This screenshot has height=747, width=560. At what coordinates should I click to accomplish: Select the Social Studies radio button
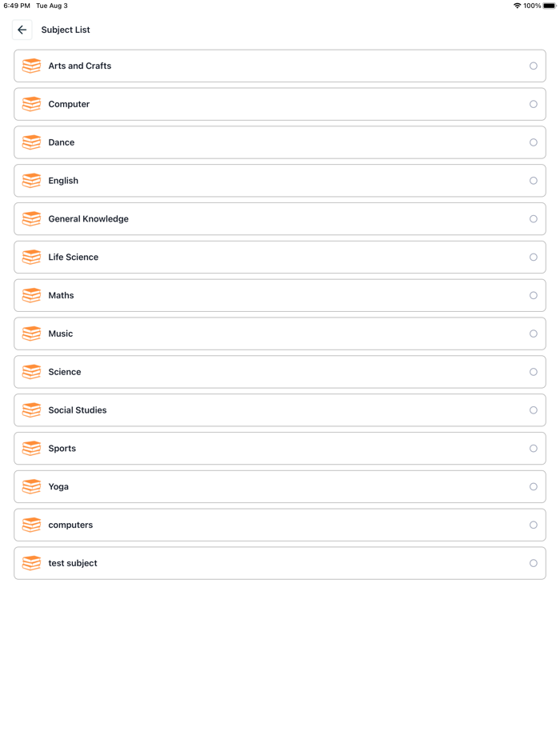534,410
